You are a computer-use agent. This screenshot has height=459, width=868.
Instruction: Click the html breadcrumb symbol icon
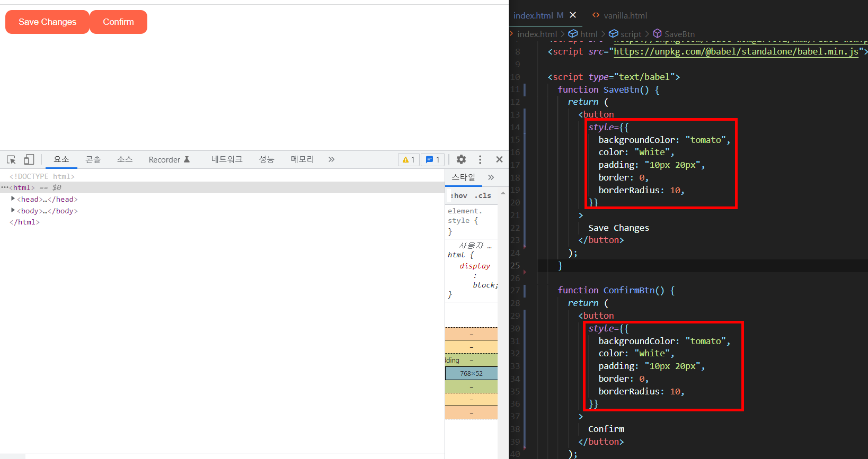click(x=573, y=34)
